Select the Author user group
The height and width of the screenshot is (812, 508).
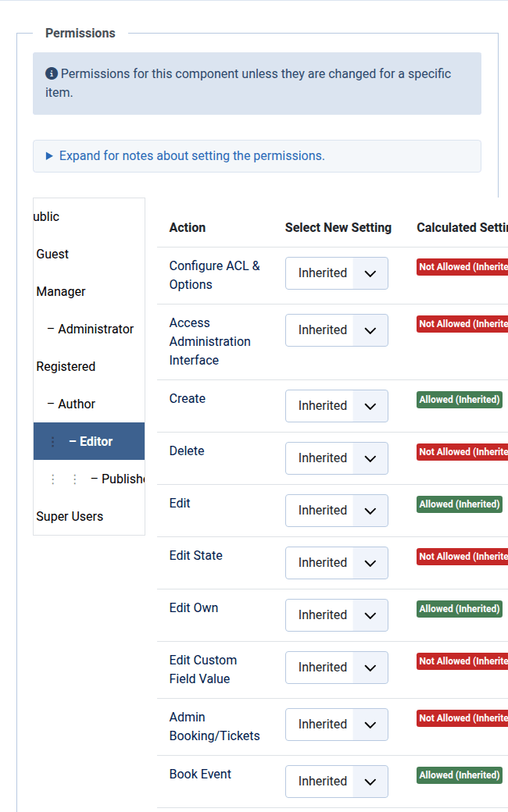click(76, 404)
